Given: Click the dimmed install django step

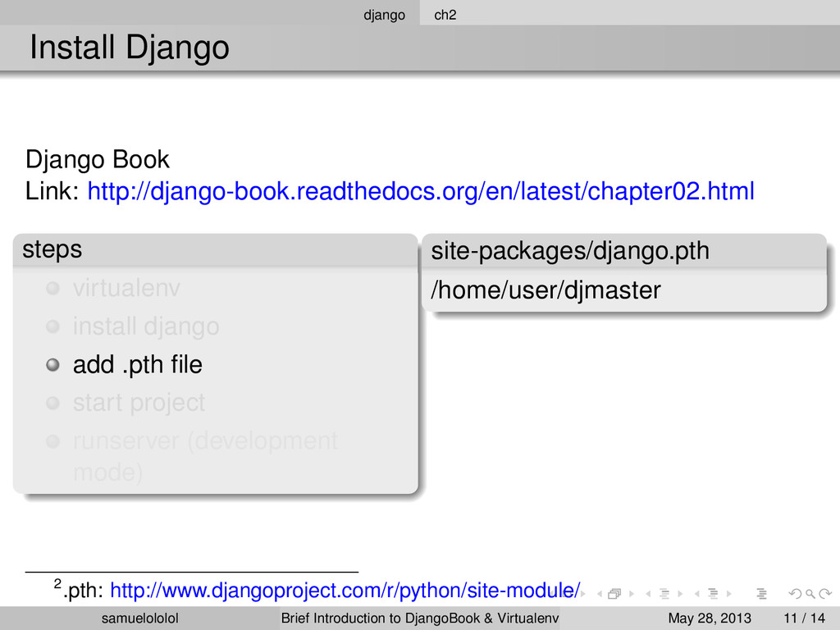Looking at the screenshot, I should coord(146,326).
